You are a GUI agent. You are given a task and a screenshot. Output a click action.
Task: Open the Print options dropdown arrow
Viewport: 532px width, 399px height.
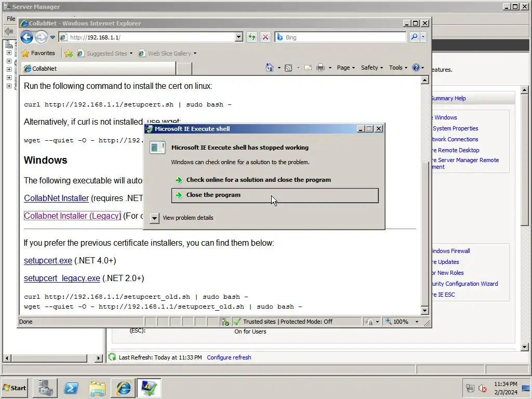tap(330, 68)
